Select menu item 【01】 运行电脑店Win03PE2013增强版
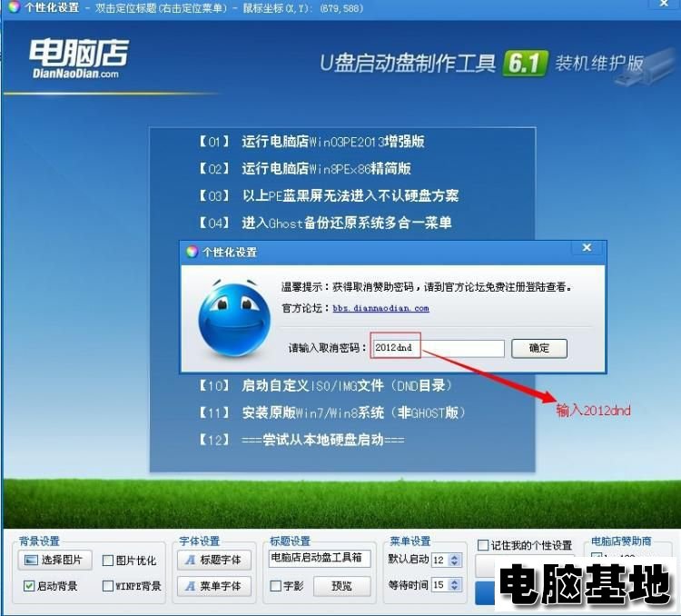 pos(311,142)
